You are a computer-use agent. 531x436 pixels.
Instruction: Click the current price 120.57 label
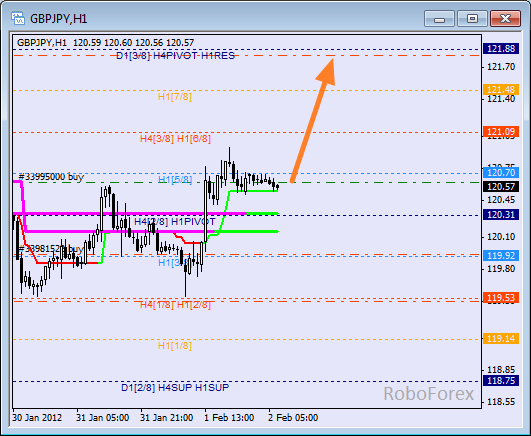501,187
